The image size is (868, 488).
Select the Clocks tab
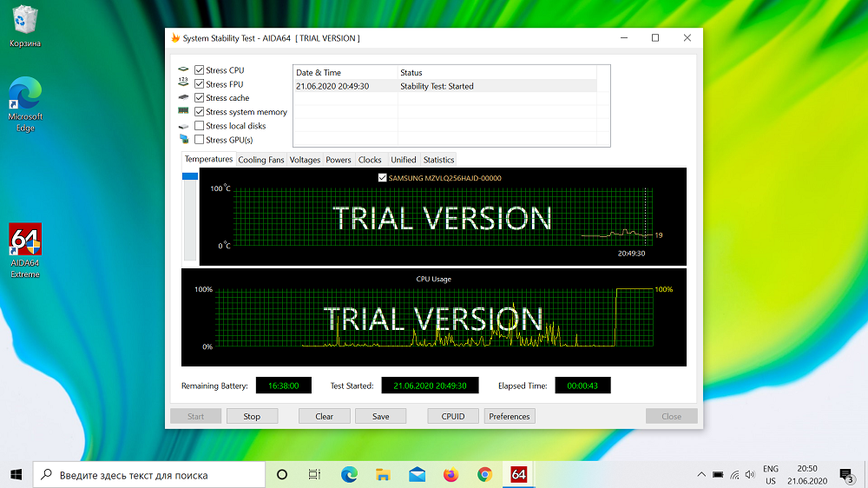370,160
